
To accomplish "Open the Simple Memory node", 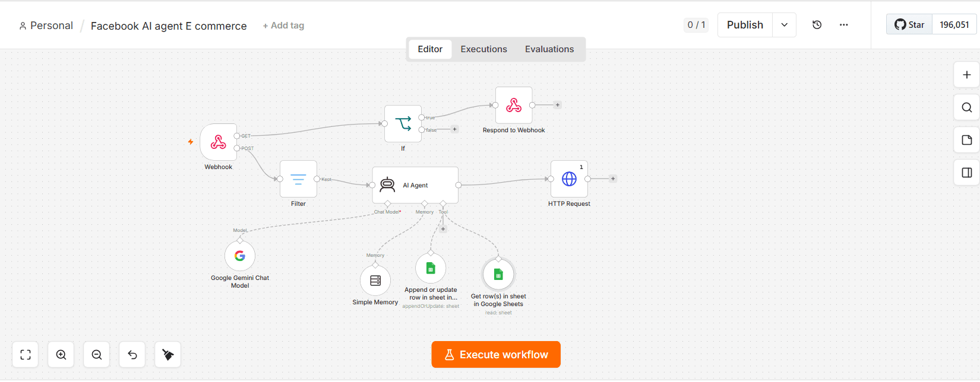I will [375, 281].
